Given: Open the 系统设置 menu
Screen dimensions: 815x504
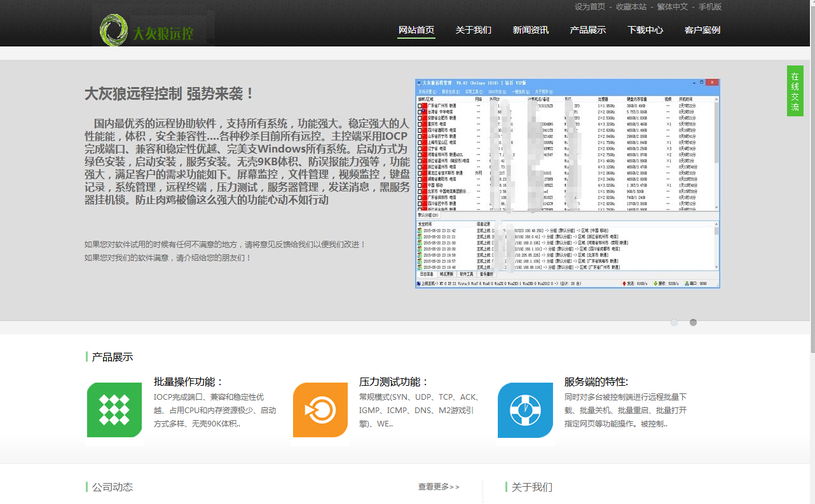Looking at the screenshot, I should pyautogui.click(x=426, y=92).
